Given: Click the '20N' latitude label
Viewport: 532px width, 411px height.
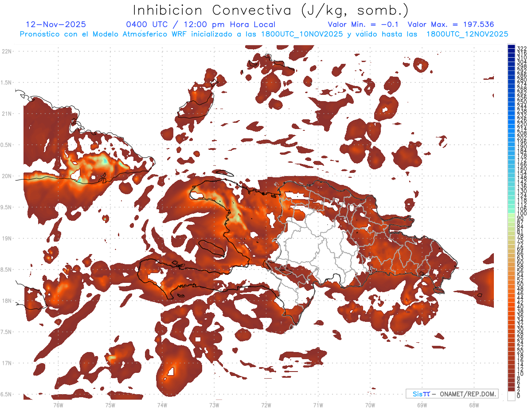Looking at the screenshot, I should tap(7, 176).
